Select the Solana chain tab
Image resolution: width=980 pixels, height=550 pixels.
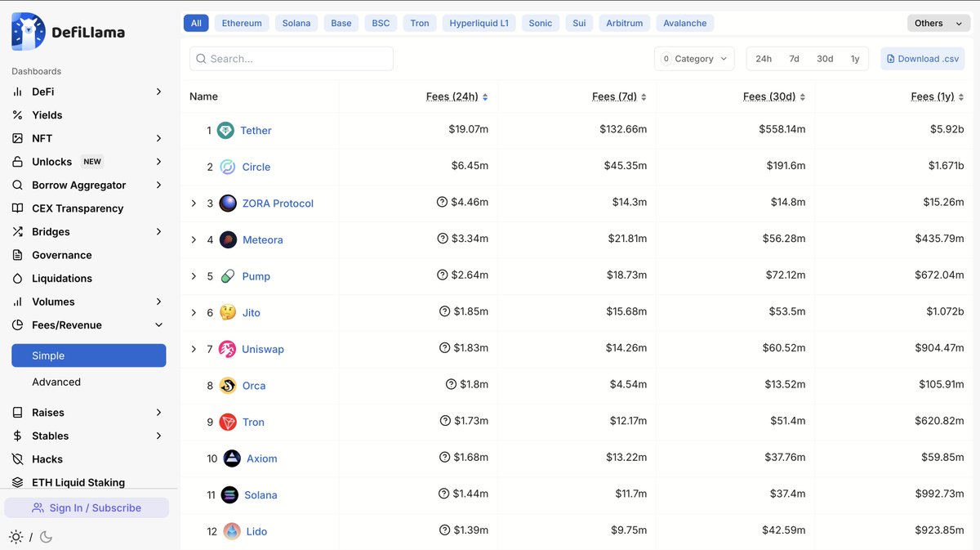click(x=296, y=24)
